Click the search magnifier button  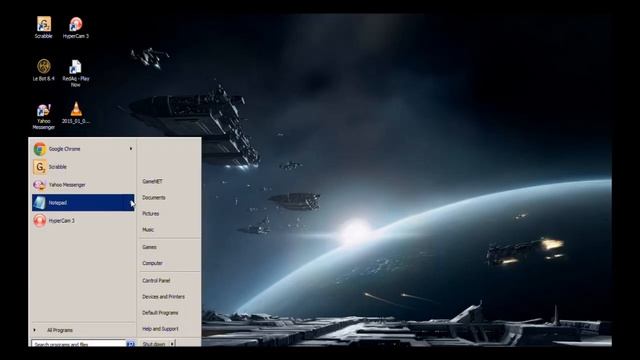click(131, 344)
